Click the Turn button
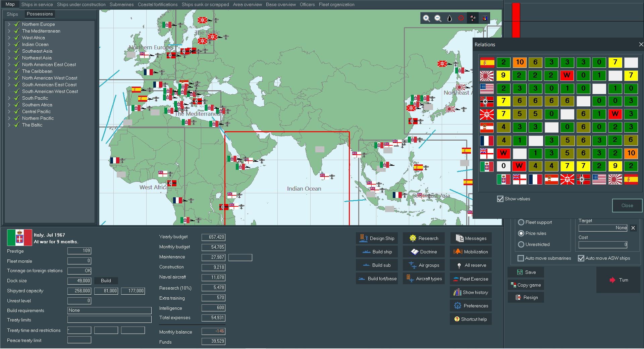 [618, 280]
